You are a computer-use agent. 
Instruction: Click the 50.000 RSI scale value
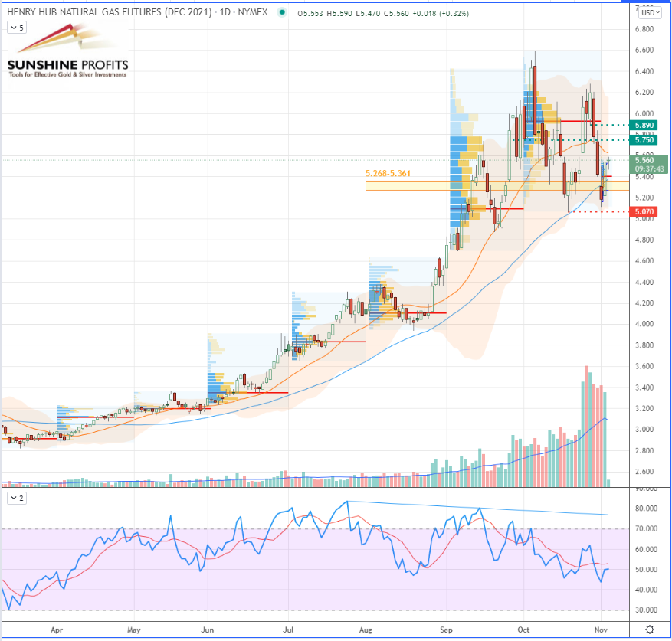[646, 570]
